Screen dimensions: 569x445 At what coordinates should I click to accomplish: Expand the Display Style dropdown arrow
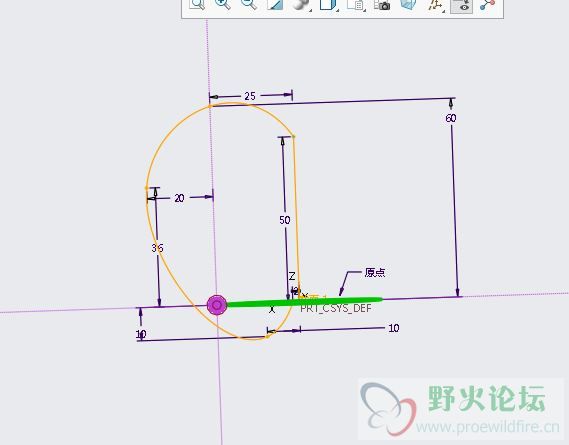pyautogui.click(x=310, y=11)
